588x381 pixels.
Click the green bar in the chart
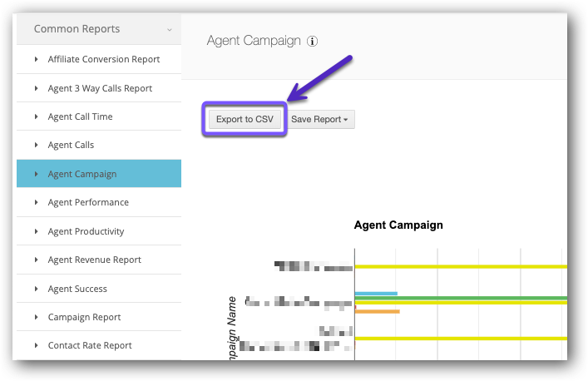(x=461, y=298)
